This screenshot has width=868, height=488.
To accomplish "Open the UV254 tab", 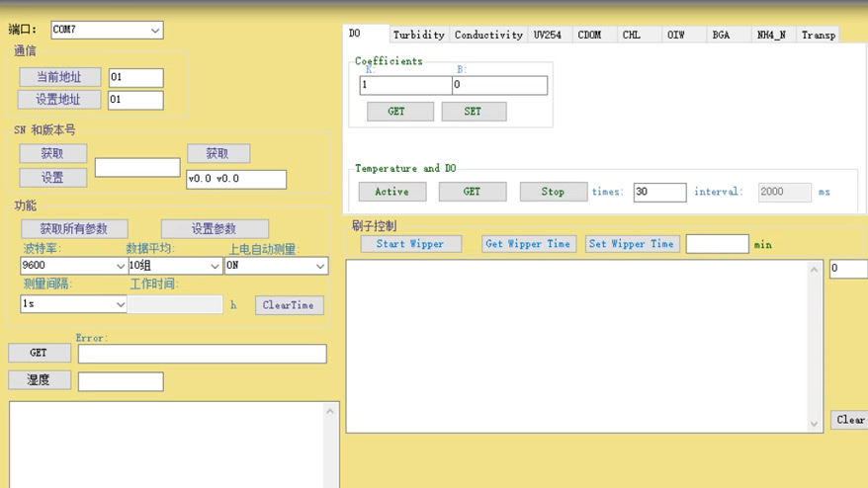I will coord(547,36).
